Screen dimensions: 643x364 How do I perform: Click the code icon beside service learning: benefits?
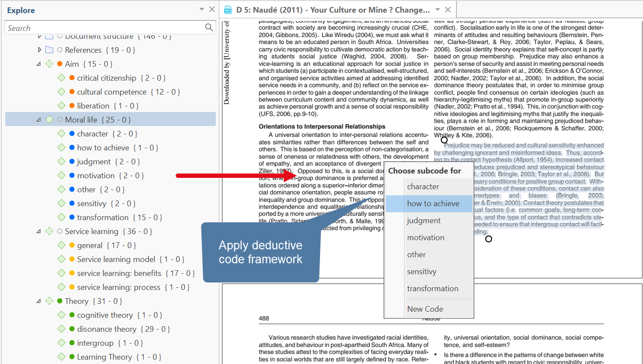[x=61, y=273]
